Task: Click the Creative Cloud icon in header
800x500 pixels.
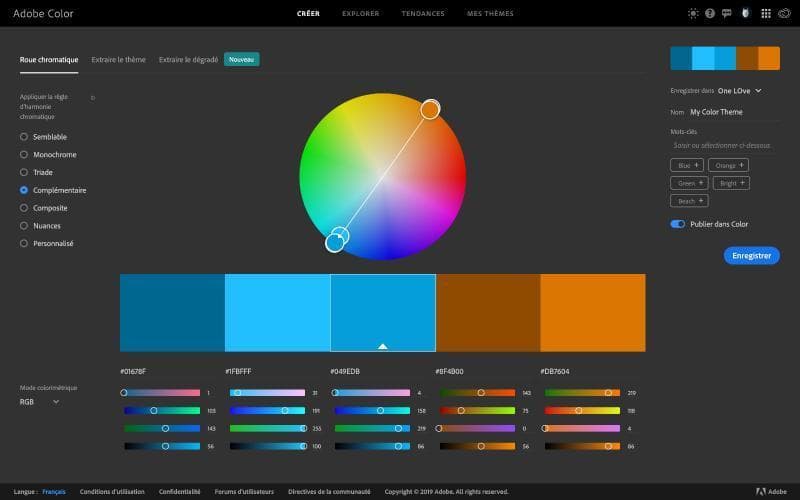Action: (784, 13)
